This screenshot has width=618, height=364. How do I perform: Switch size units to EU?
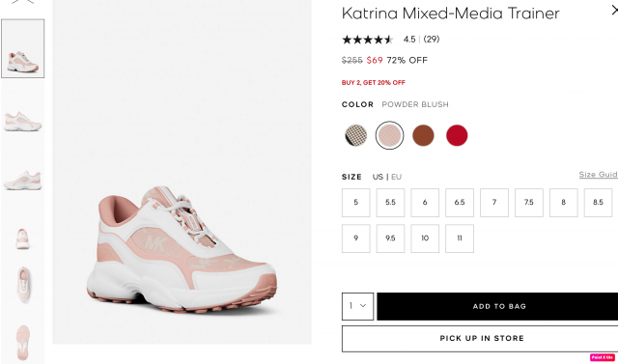tap(397, 177)
